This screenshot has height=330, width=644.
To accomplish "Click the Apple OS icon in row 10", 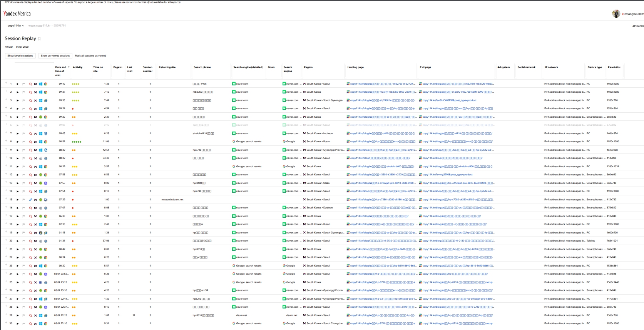I will click(x=40, y=158).
